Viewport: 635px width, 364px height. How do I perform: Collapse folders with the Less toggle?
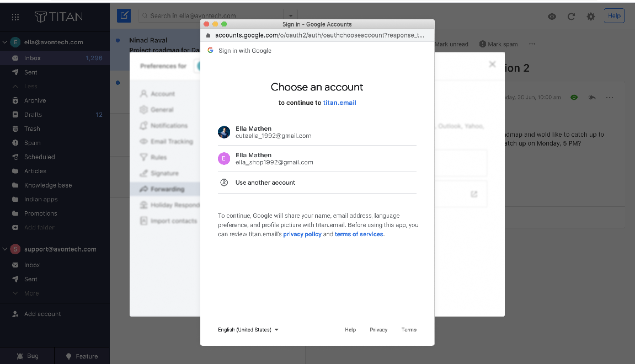coord(25,86)
